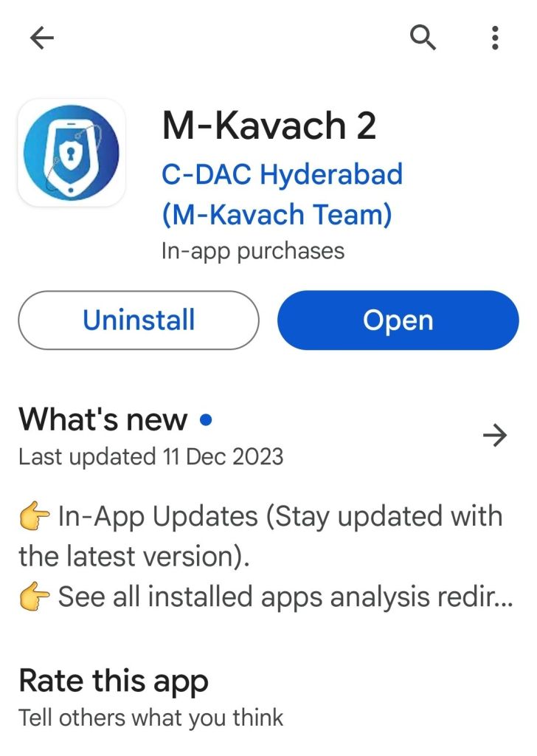Tap the pointing hand emoji before In-App Updates

34,516
